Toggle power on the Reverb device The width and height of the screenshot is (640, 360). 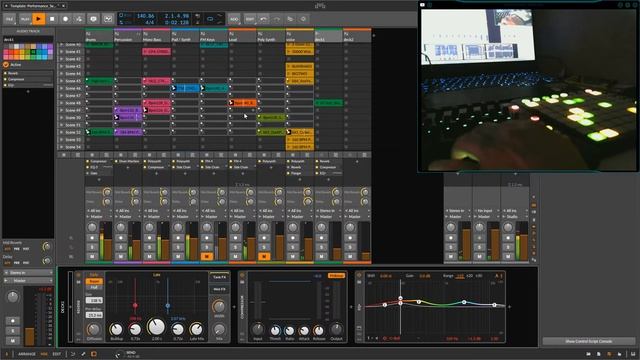[79, 275]
